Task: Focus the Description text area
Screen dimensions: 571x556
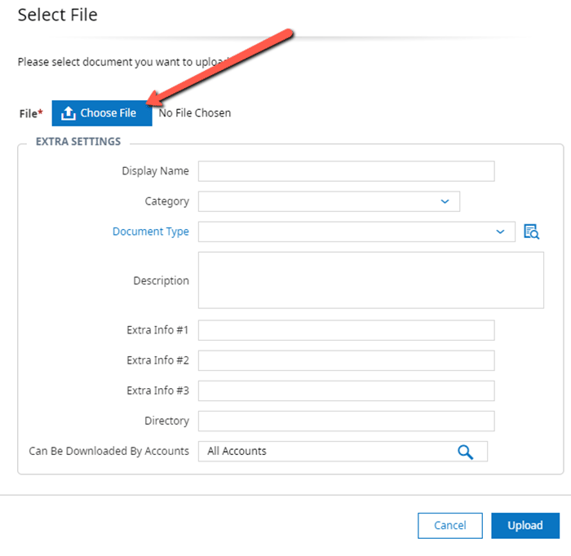Action: click(371, 280)
